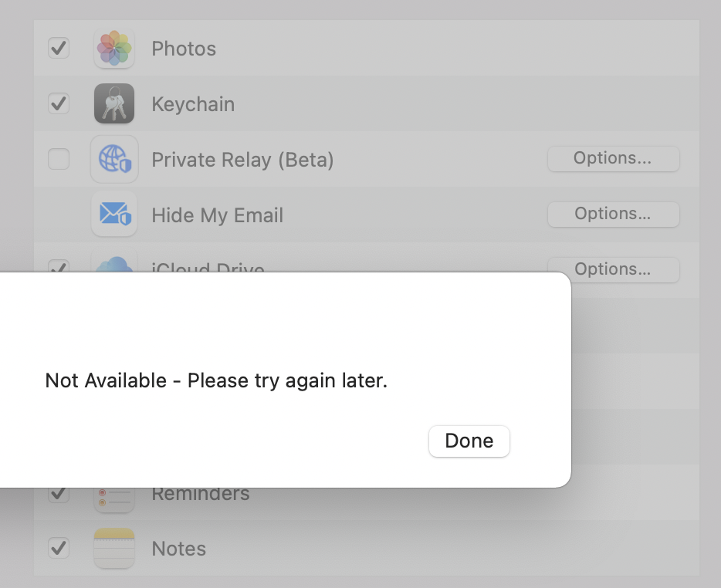Click the iCloud Drive cloud icon
This screenshot has width=721, height=588.
click(x=114, y=264)
